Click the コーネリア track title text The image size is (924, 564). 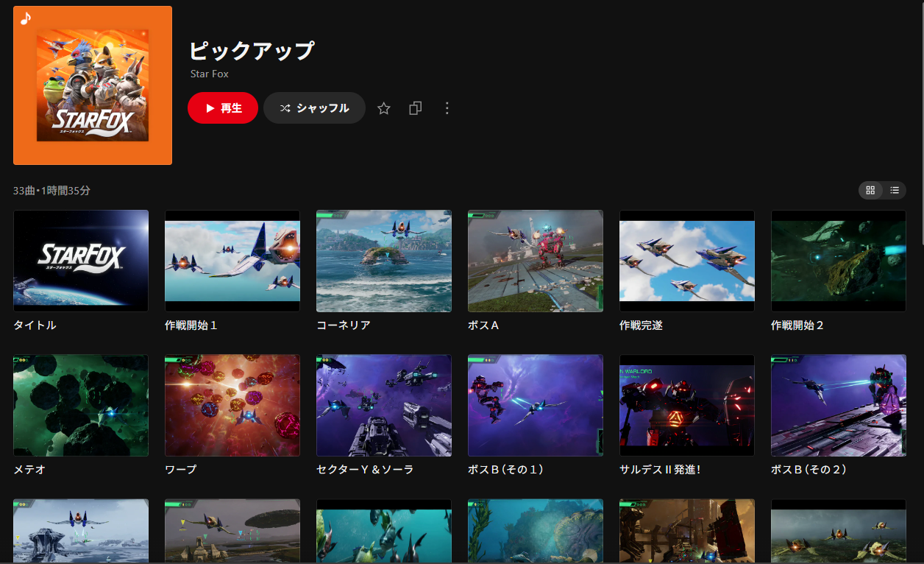344,325
